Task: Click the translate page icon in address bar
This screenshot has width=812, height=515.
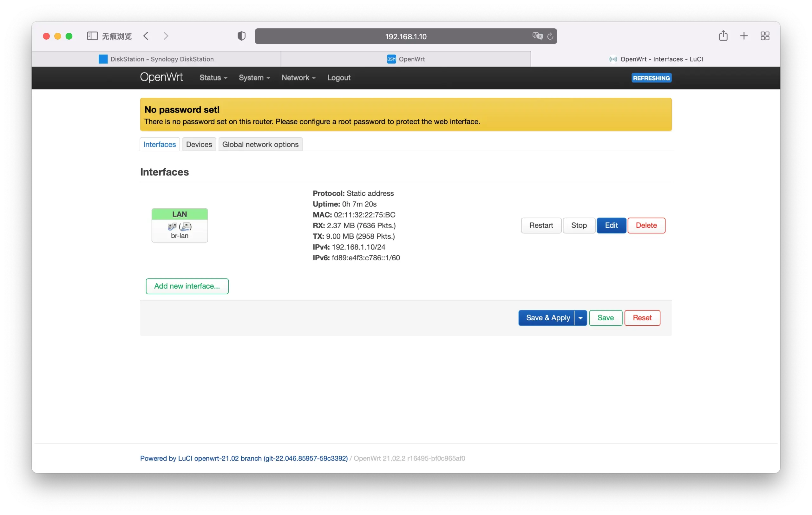Action: pyautogui.click(x=538, y=36)
